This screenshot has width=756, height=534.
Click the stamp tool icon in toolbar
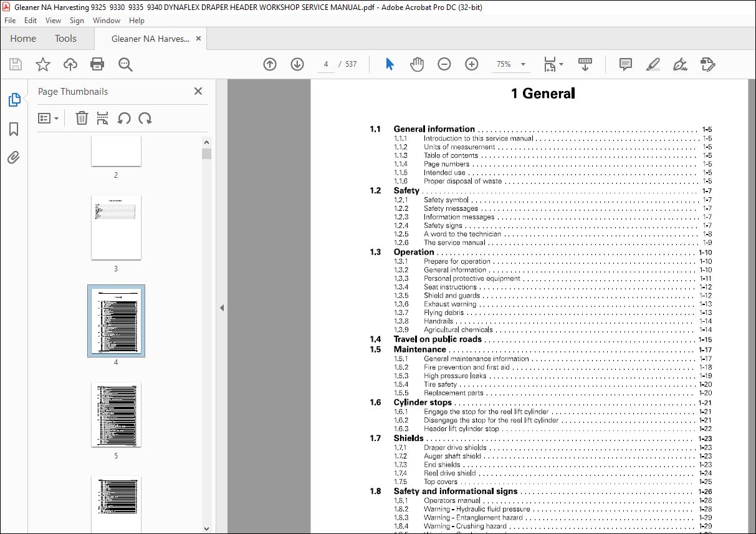[x=707, y=64]
